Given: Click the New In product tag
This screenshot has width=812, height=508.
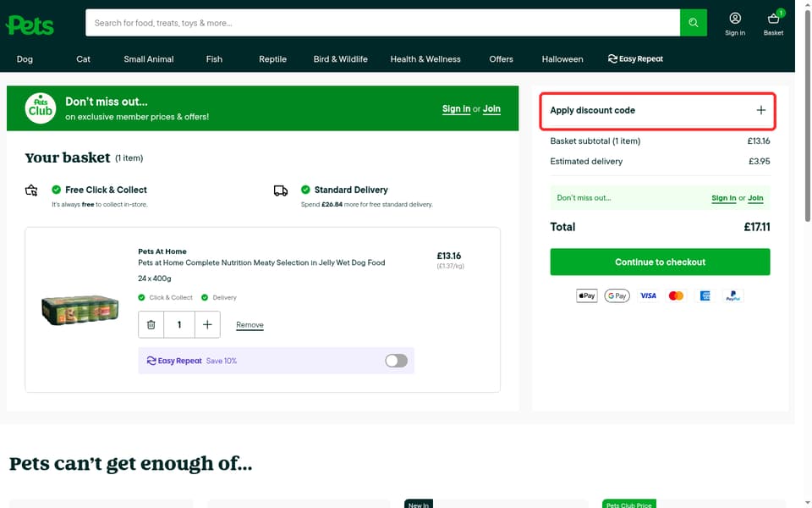Looking at the screenshot, I should click(419, 505).
